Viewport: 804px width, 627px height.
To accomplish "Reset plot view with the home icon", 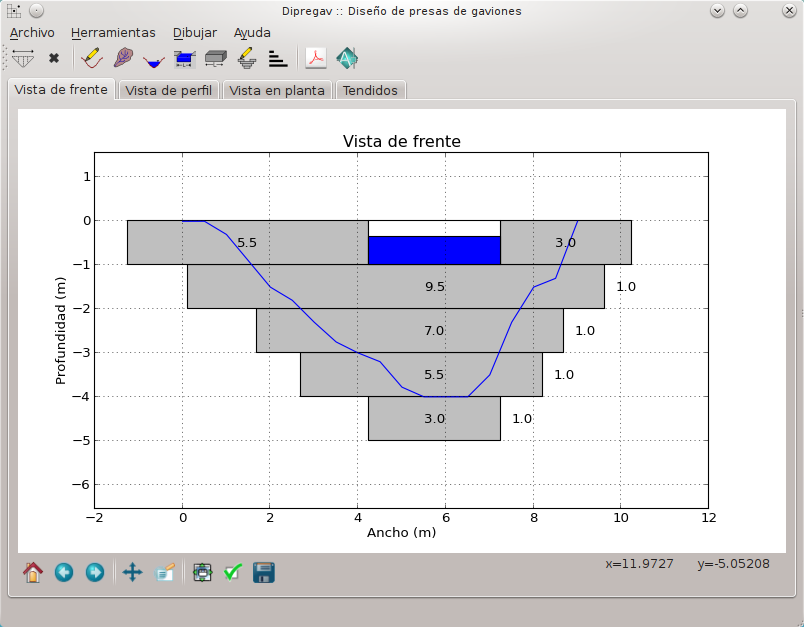I will pos(33,572).
